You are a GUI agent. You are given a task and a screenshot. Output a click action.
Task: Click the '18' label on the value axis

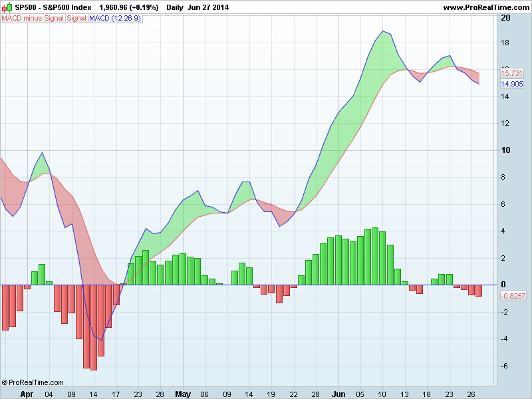505,43
